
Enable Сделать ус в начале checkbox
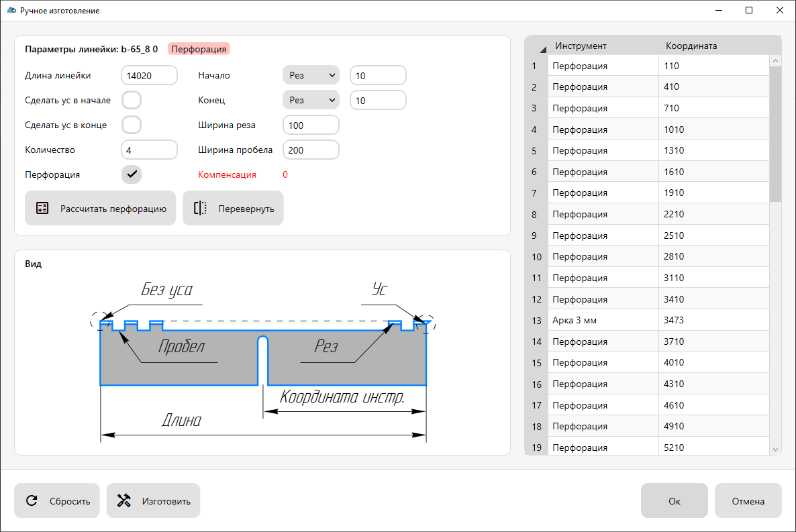pos(132,100)
